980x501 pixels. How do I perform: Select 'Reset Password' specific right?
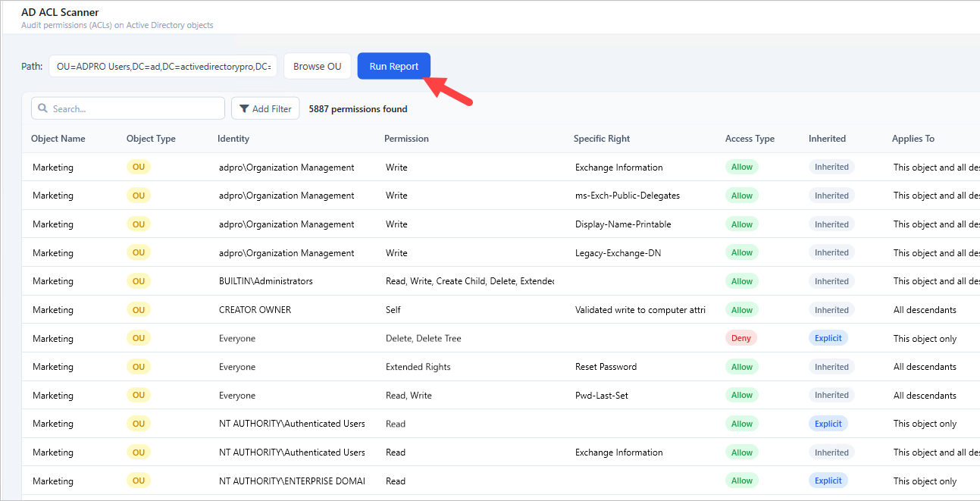pos(606,367)
